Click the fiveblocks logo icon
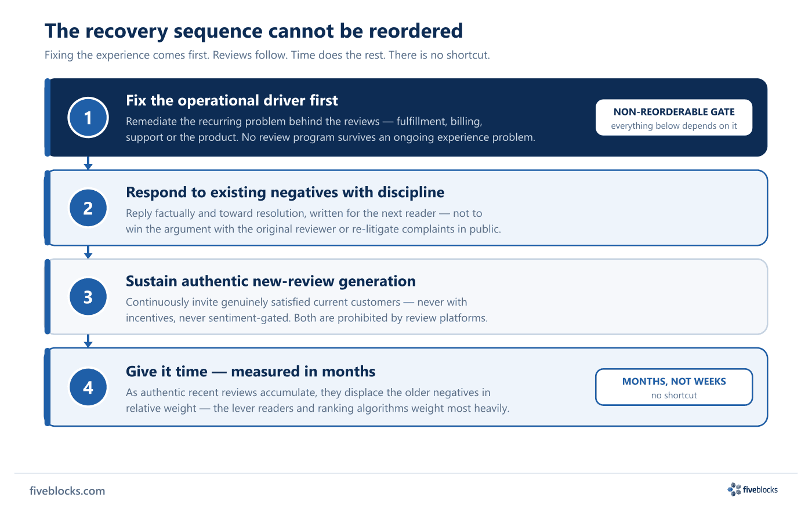812x512 pixels. pos(734,489)
